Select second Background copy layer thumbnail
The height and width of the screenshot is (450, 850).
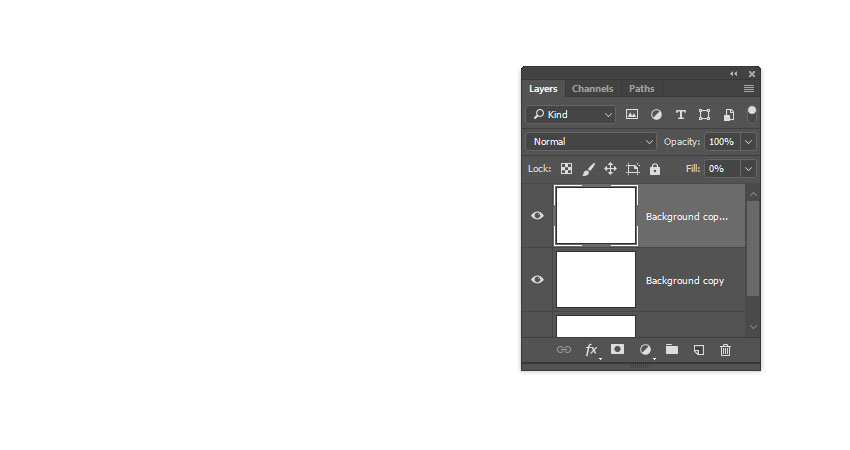[596, 280]
